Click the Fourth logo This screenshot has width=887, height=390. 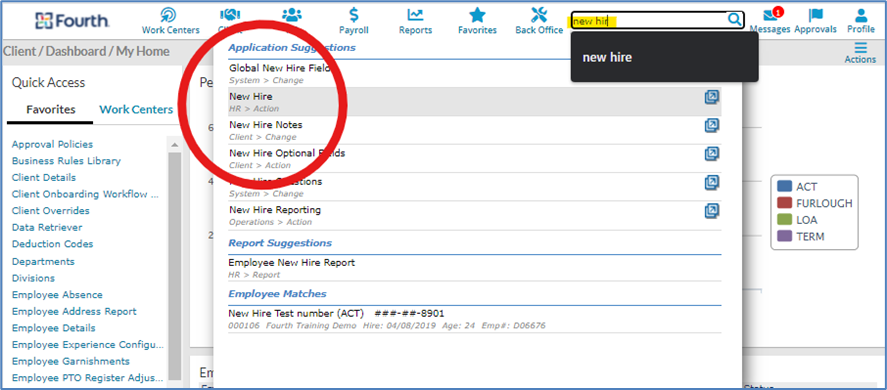72,21
